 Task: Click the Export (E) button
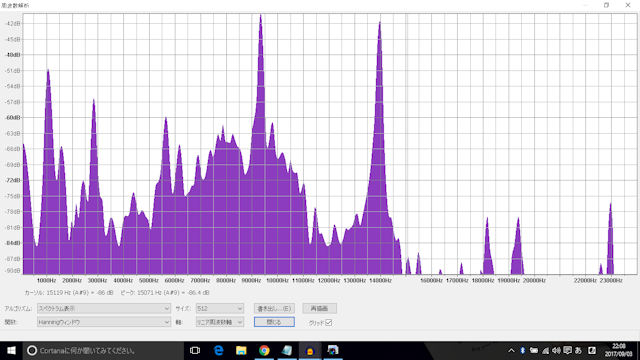click(x=274, y=309)
